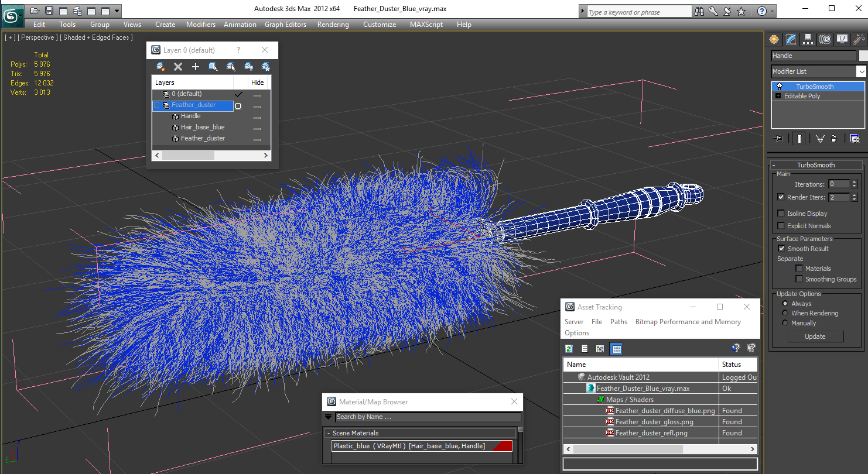Image resolution: width=868 pixels, height=474 pixels.
Task: Collapse the Feather_duster layer tree
Action: point(157,105)
